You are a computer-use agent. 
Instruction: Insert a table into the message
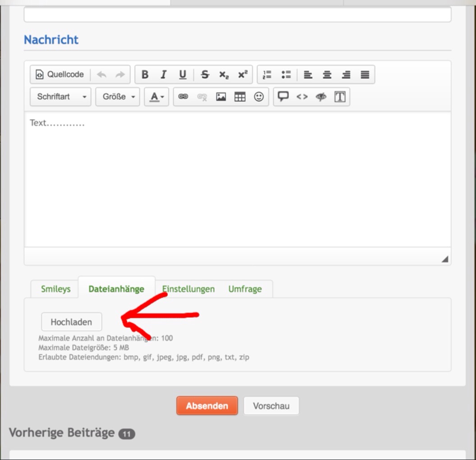pos(240,97)
